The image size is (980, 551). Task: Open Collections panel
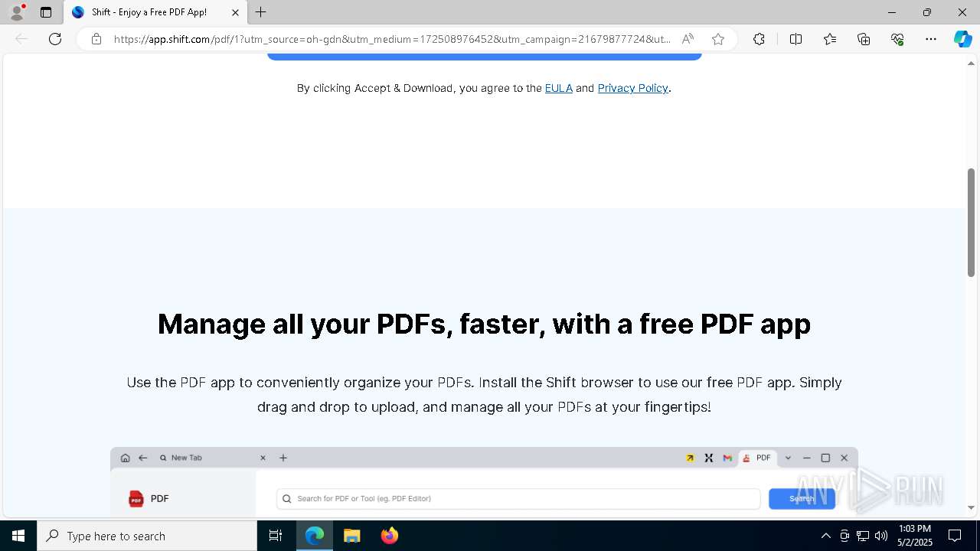[x=864, y=39]
